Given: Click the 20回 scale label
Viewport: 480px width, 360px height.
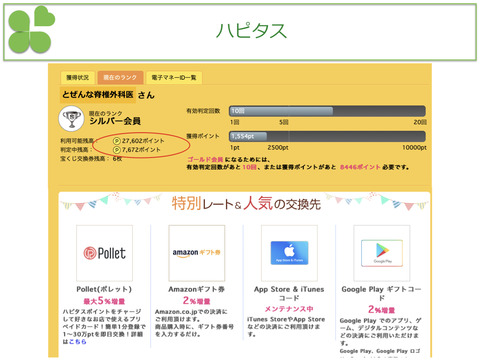Looking at the screenshot, I should pyautogui.click(x=420, y=122).
